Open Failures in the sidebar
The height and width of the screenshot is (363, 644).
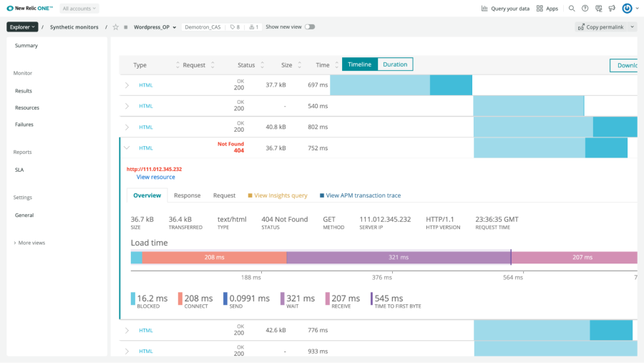click(x=24, y=125)
